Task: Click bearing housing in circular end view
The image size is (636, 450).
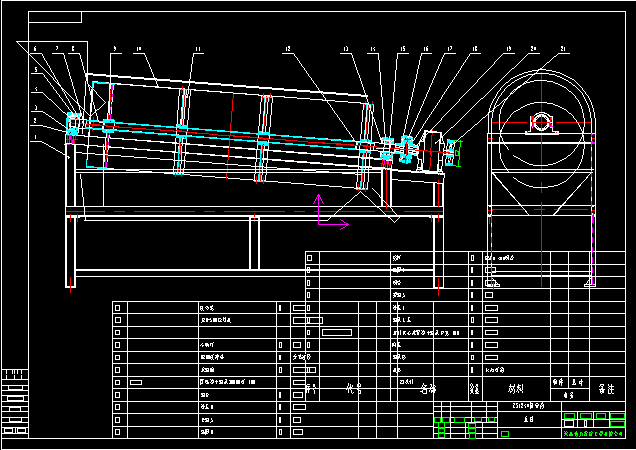Action: tap(541, 123)
